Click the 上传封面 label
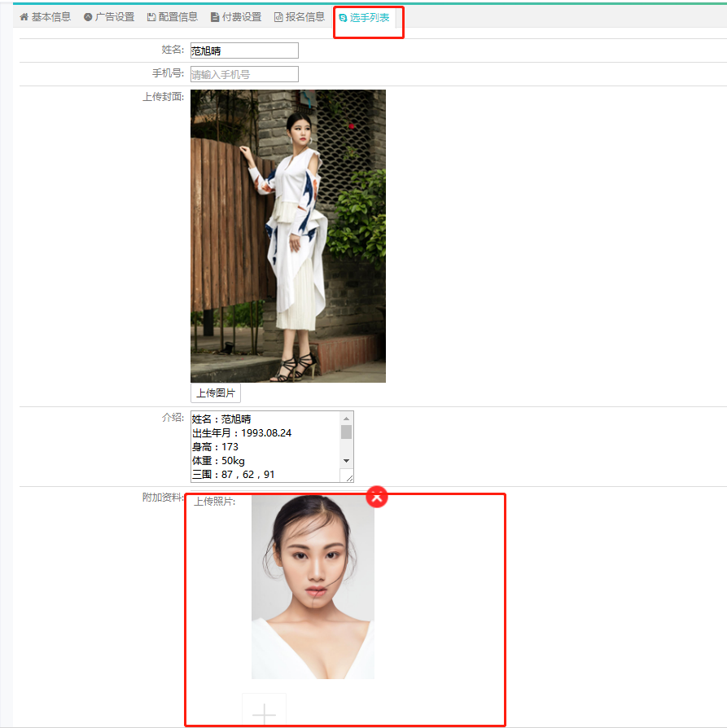Screen dimensions: 727x728 [163, 97]
